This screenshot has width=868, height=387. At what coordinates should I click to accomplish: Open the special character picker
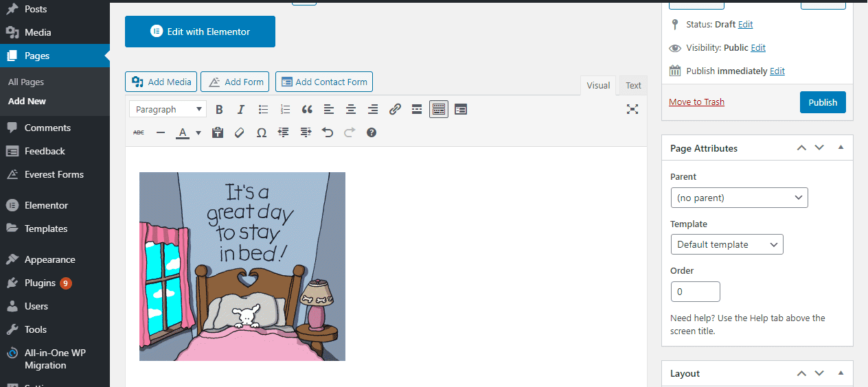[262, 132]
